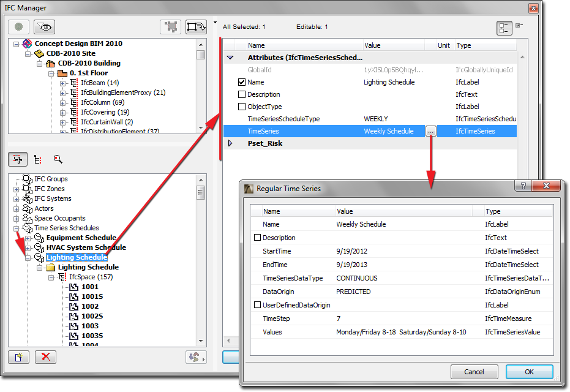This screenshot has width=570, height=392.
Task: Check the UserDefinedDataOrigin checkbox
Action: [257, 305]
